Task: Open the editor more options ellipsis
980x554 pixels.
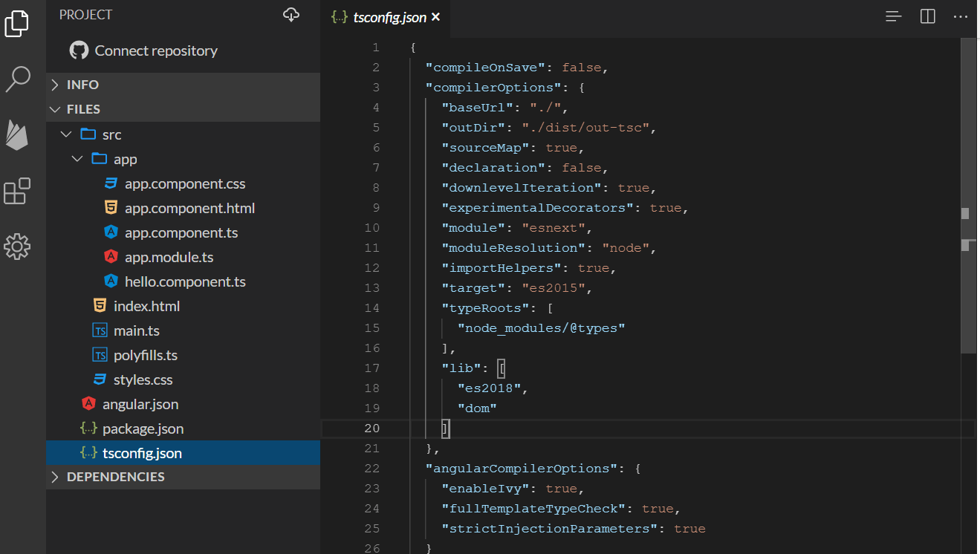Action: (961, 16)
